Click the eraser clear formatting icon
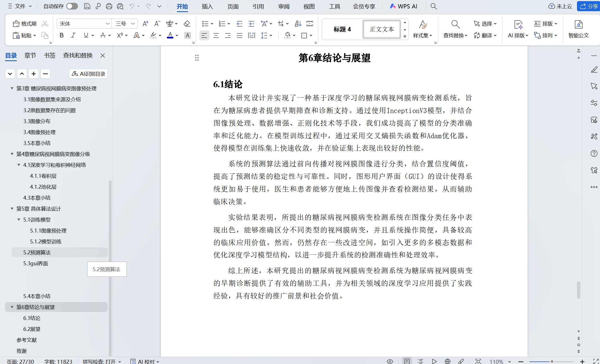 pos(187,24)
